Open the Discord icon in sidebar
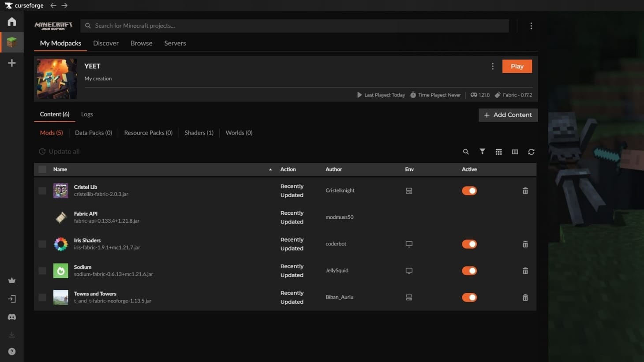Screen dimensions: 644x362 pyautogui.click(x=12, y=317)
